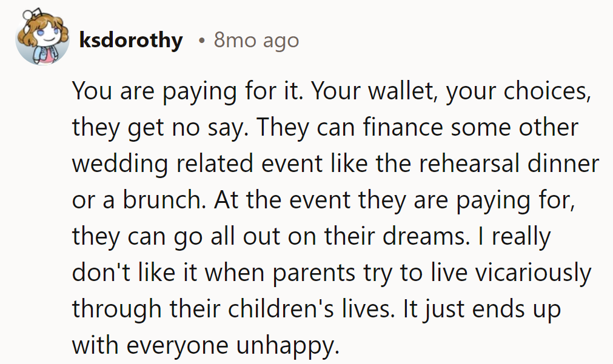Screen dimensions: 613x364
Task: Click the "8mo ago" timestamp
Action: pyautogui.click(x=256, y=41)
